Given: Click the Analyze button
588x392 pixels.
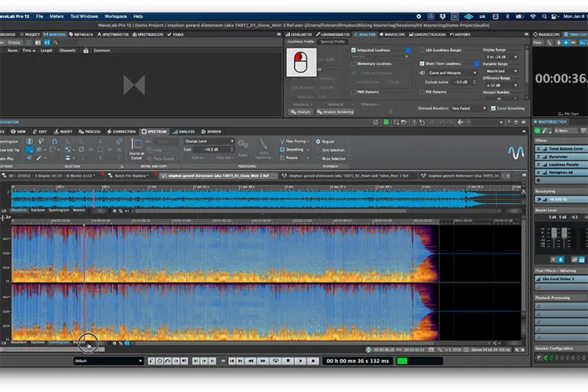Looking at the screenshot, I should click(301, 112).
